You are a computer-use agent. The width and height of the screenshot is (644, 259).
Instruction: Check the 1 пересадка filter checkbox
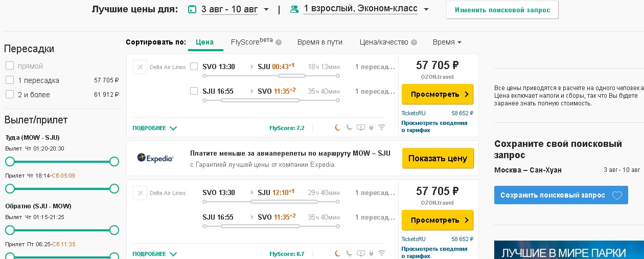click(x=10, y=80)
